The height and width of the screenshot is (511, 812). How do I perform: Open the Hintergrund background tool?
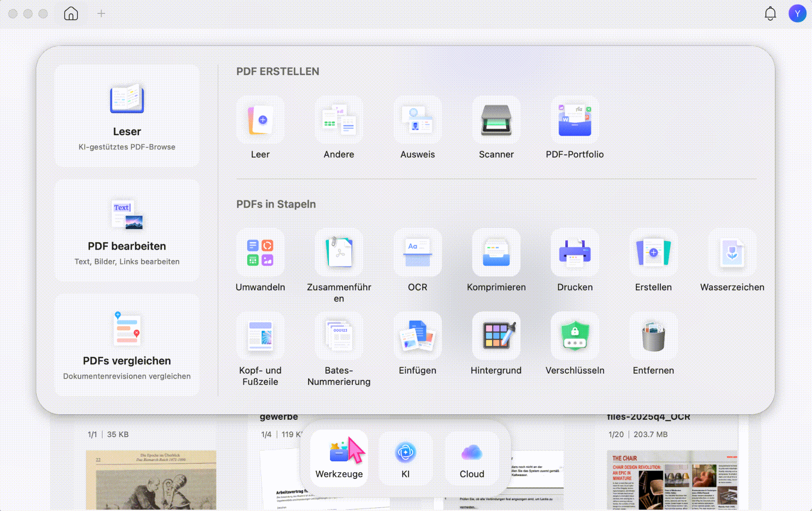(x=496, y=336)
